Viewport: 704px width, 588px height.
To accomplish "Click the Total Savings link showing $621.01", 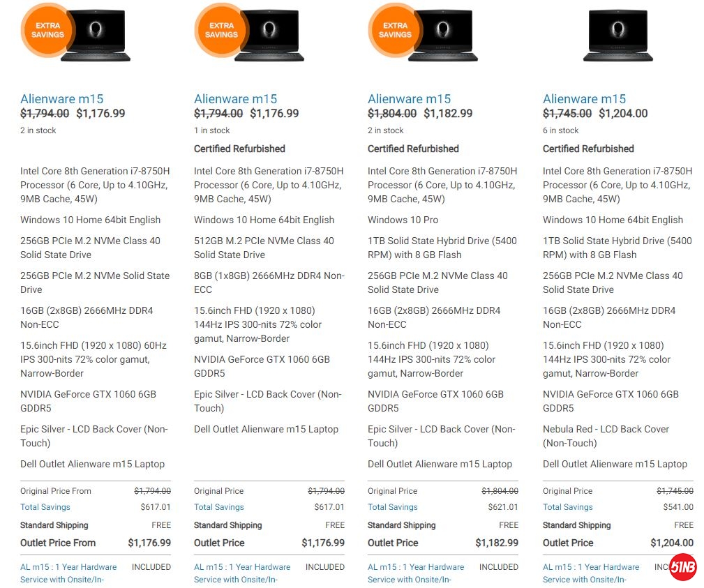I will point(393,507).
